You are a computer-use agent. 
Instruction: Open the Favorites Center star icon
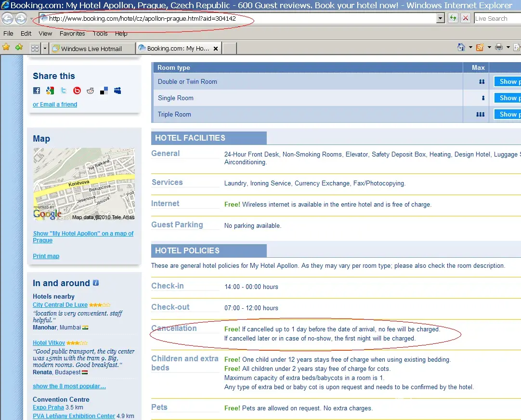coord(6,47)
